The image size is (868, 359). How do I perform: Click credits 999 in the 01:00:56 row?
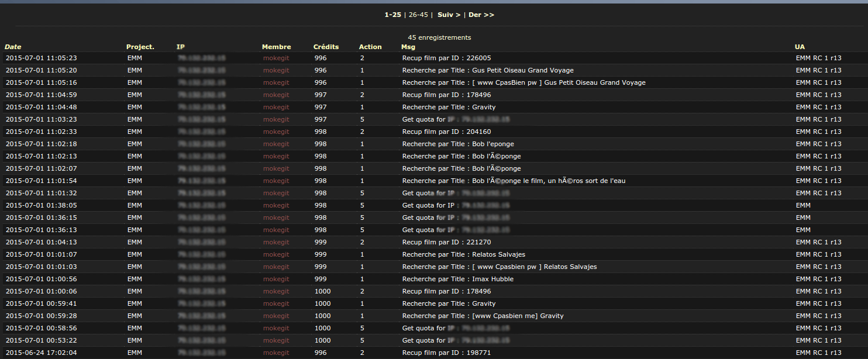coord(321,279)
